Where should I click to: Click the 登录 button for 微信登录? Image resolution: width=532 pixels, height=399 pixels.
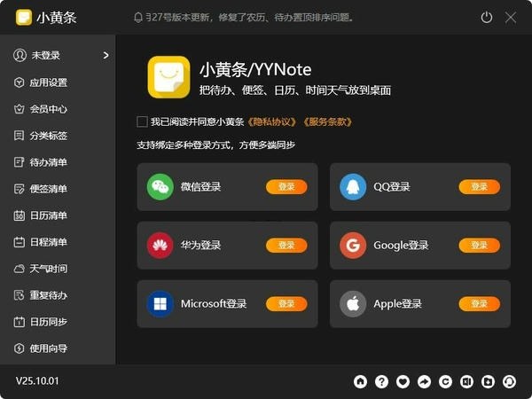286,186
